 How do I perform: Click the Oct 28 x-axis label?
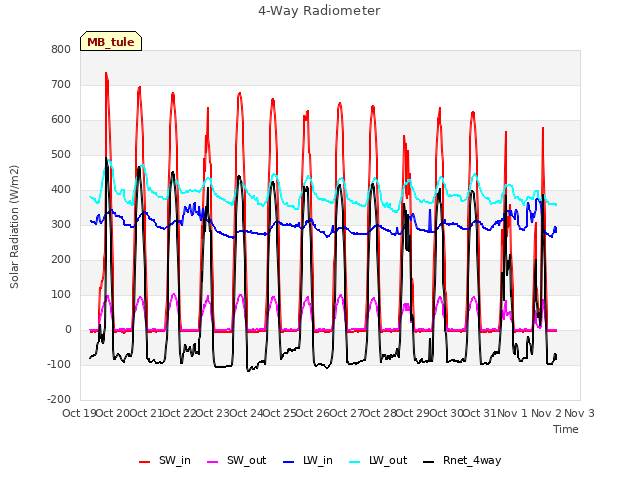[x=380, y=413]
